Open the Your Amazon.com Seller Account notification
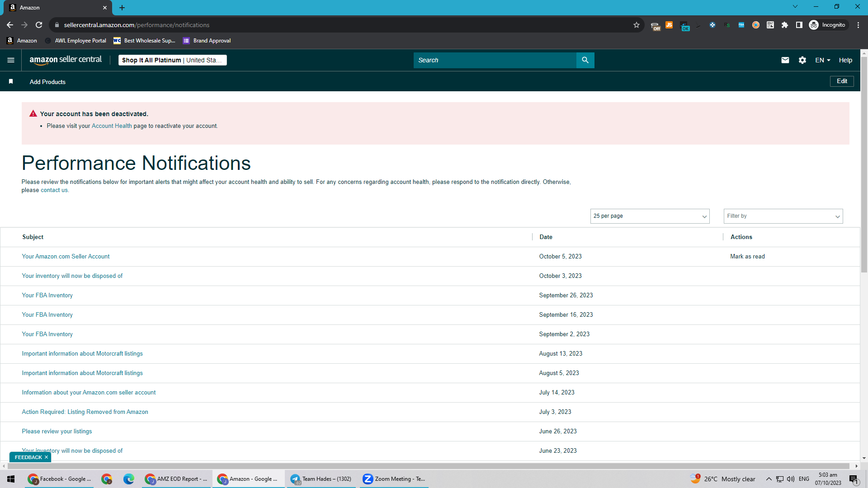The height and width of the screenshot is (488, 868). click(66, 256)
